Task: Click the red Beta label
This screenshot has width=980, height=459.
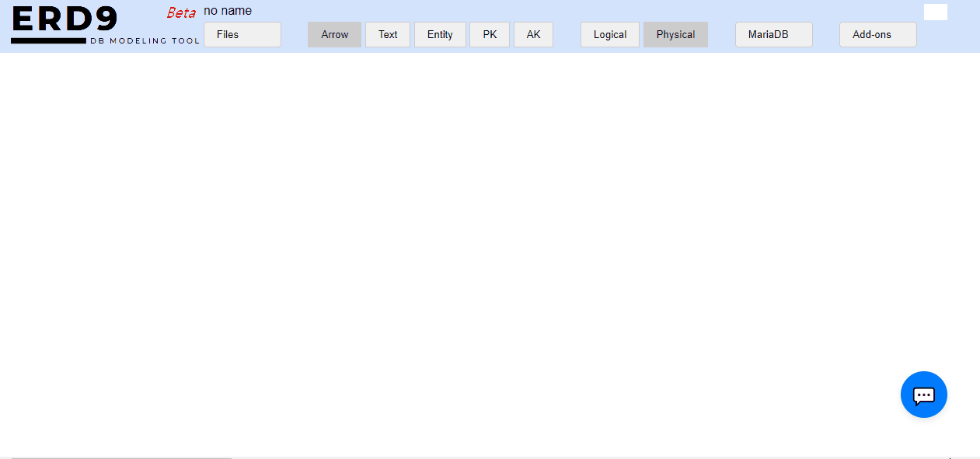Action: pos(181,13)
